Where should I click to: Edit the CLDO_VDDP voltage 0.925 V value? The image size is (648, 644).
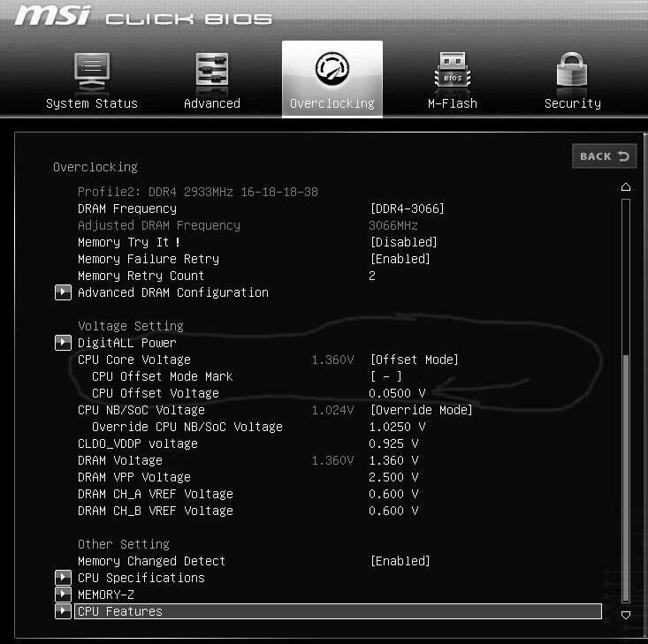coord(393,443)
